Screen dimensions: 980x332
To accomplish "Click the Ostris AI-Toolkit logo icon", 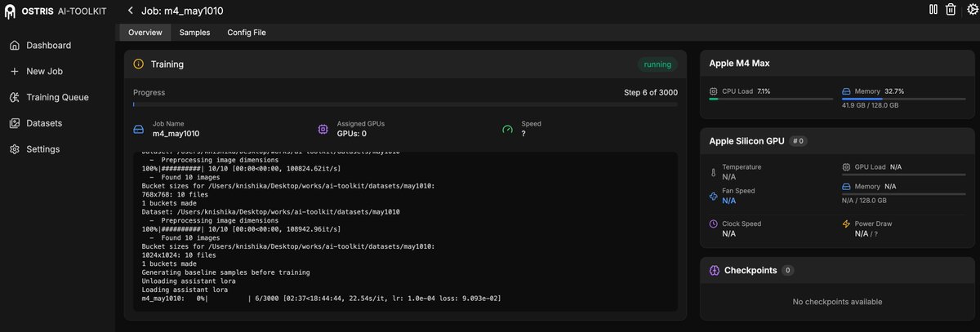I will pos(10,11).
